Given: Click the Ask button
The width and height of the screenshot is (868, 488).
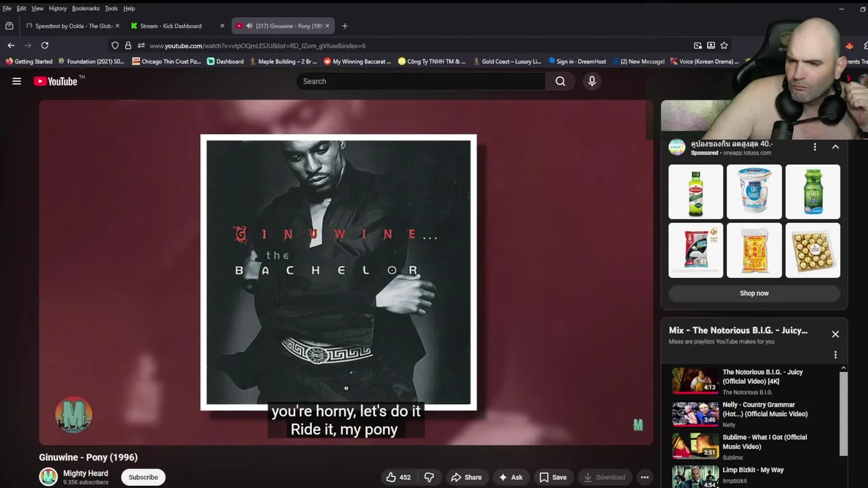Looking at the screenshot, I should [x=510, y=477].
